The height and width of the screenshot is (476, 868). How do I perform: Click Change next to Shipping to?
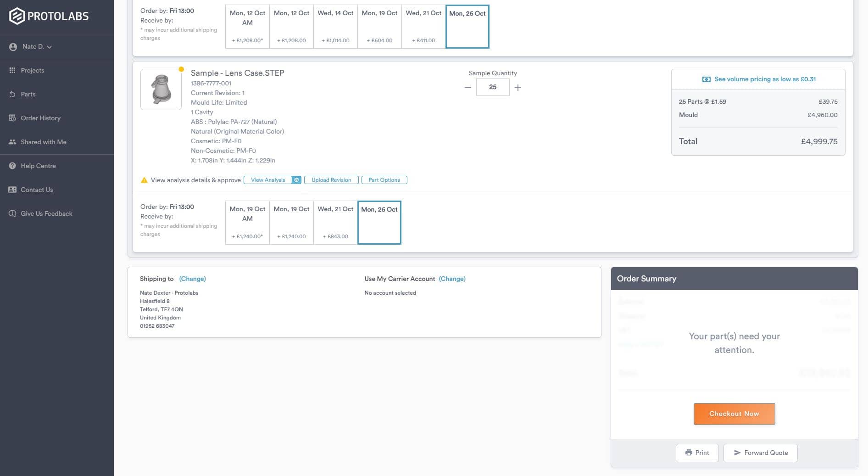192,279
